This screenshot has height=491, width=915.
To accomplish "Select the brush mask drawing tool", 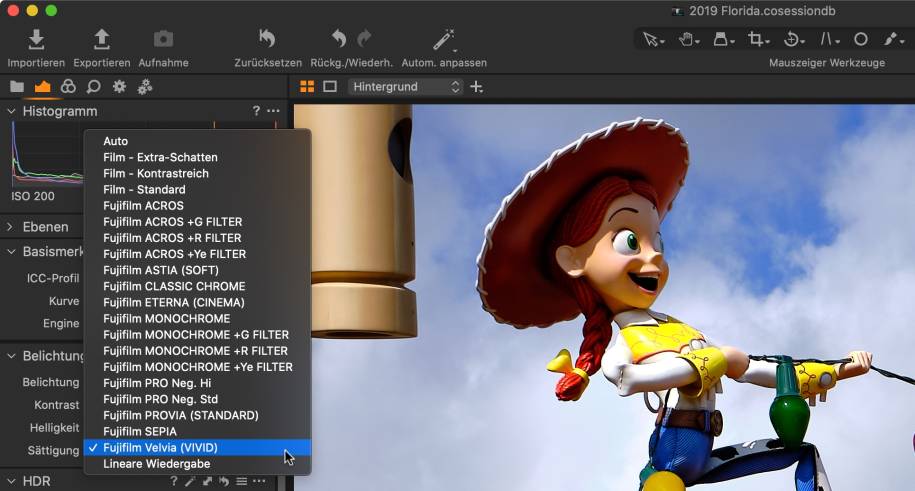I will pos(890,39).
